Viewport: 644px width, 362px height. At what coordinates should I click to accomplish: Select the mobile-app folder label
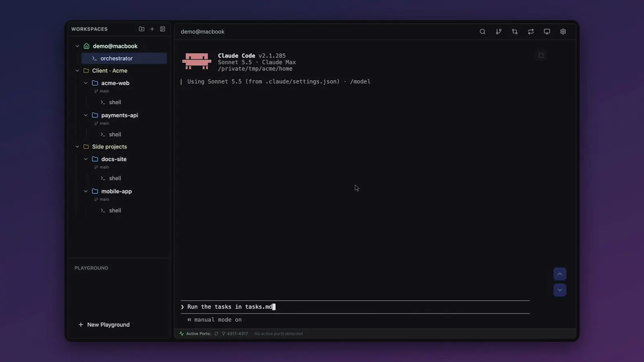pos(116,191)
